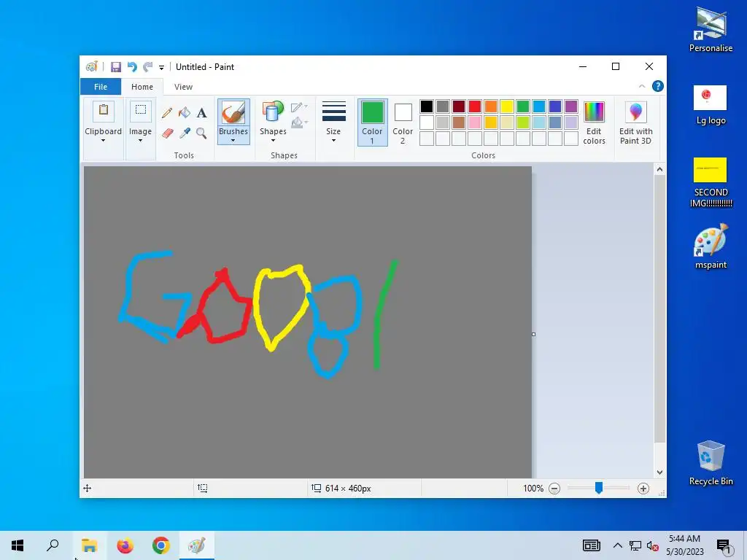Screen dimensions: 747x560
Task: Open Paint Help question mark icon
Action: 658,86
